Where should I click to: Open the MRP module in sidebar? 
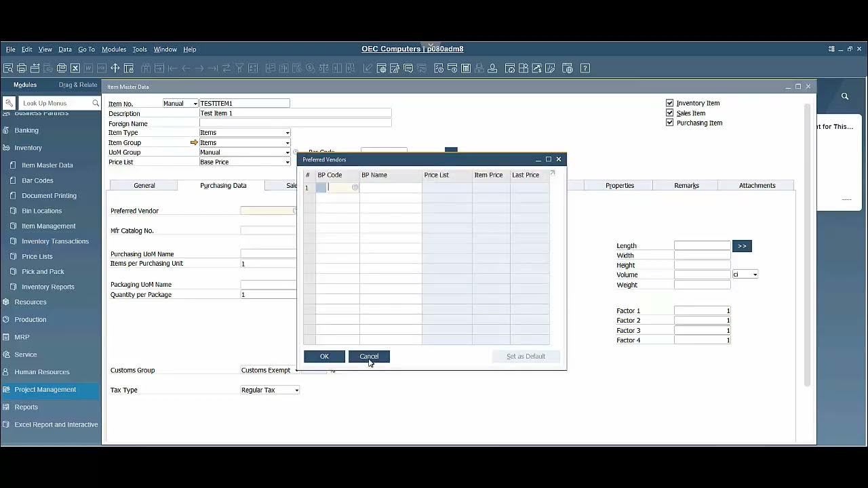tap(22, 337)
